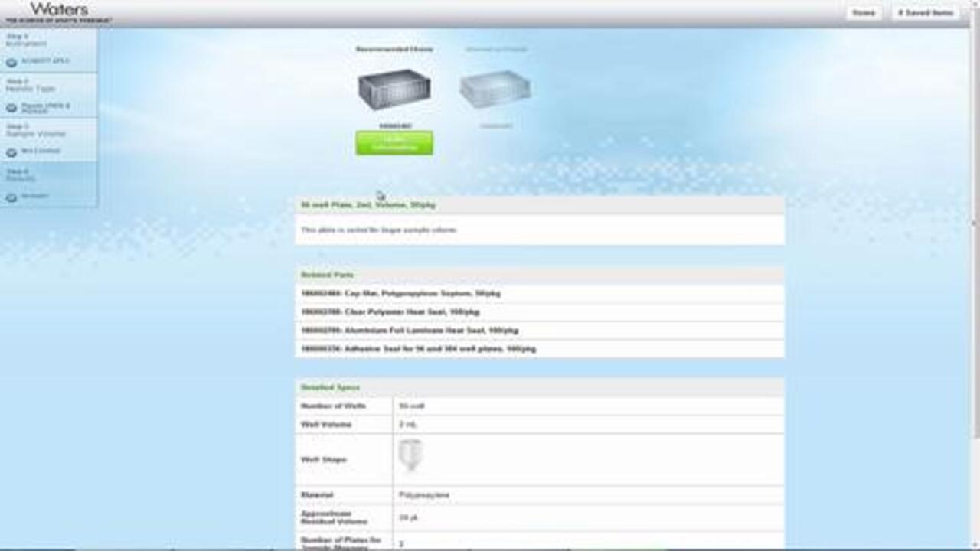Click the round icon under Step 2 Needle Type
980x551 pixels.
tap(11, 108)
